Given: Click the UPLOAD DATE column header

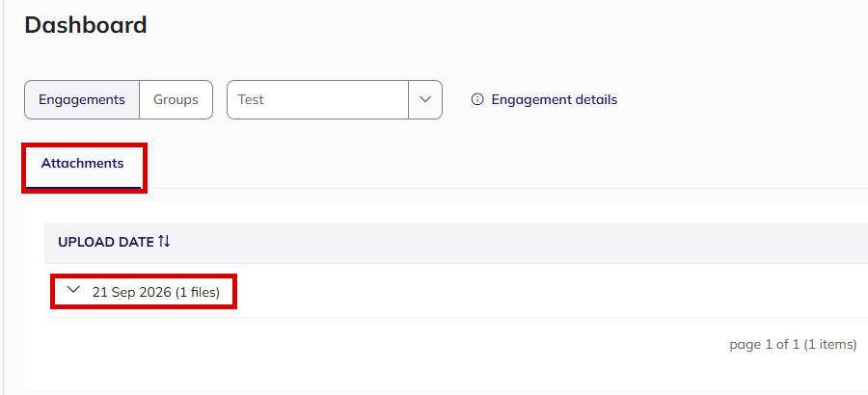Looking at the screenshot, I should click(106, 242).
